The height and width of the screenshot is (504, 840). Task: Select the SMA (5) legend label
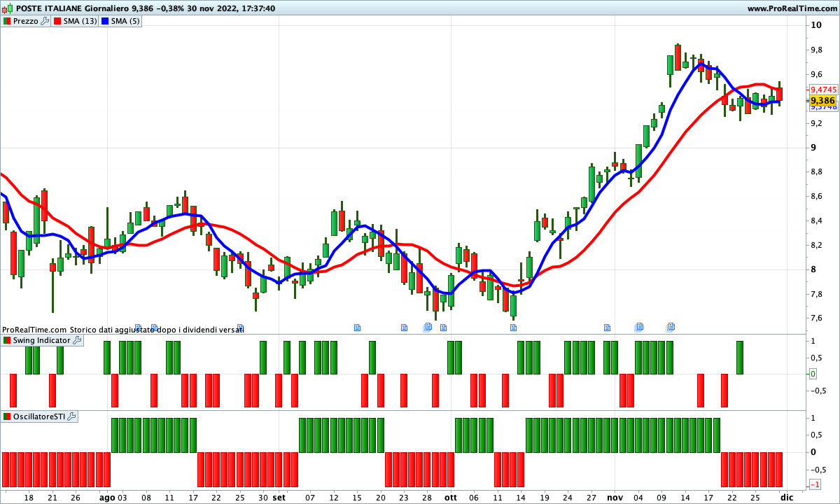125,21
